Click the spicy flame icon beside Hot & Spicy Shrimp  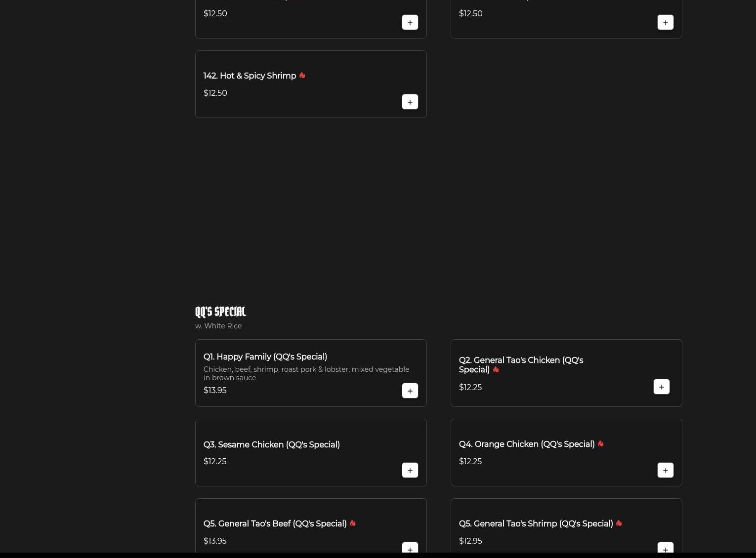click(302, 76)
